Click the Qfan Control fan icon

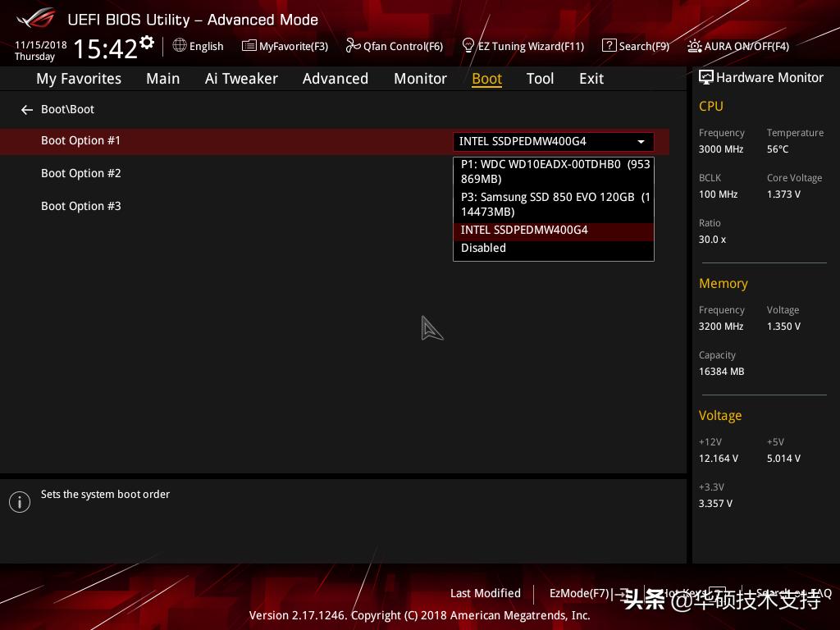pyautogui.click(x=353, y=46)
